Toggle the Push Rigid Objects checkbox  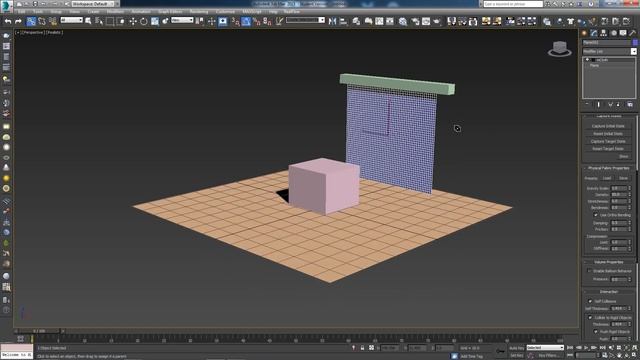[596, 332]
